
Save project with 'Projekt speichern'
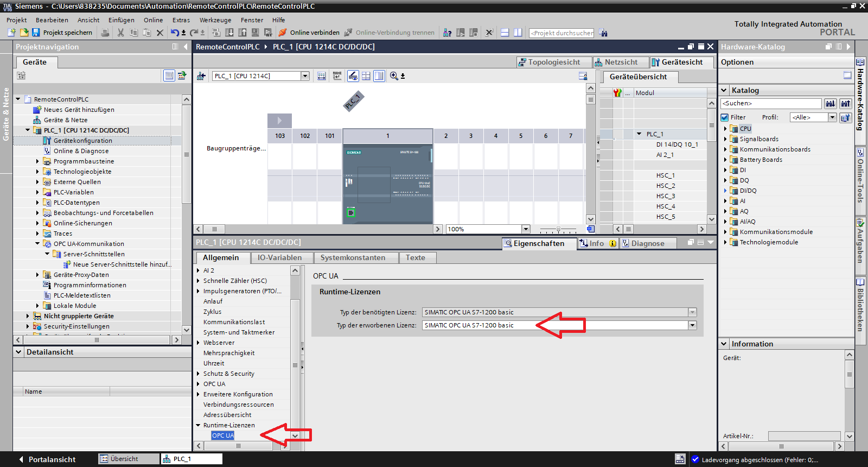tap(62, 33)
